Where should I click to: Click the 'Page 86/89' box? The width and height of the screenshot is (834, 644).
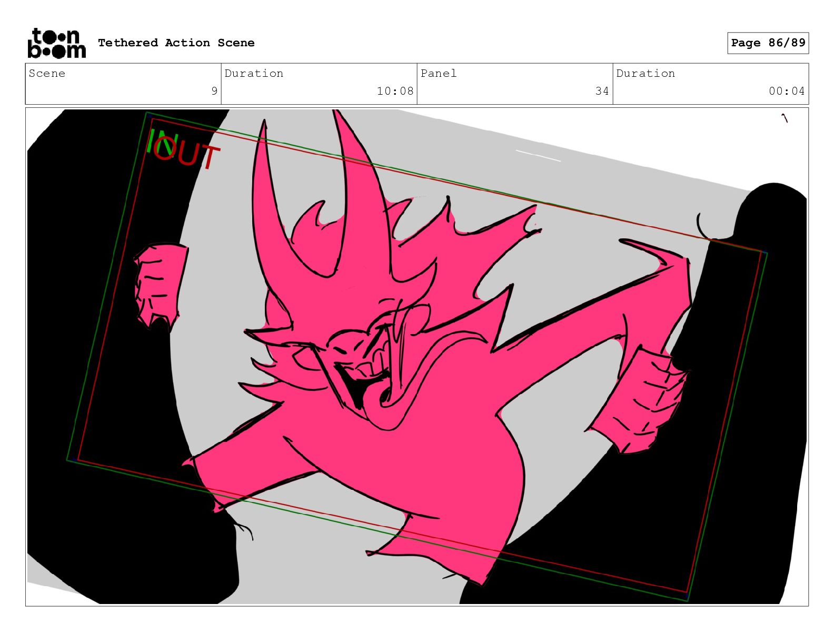coord(768,43)
